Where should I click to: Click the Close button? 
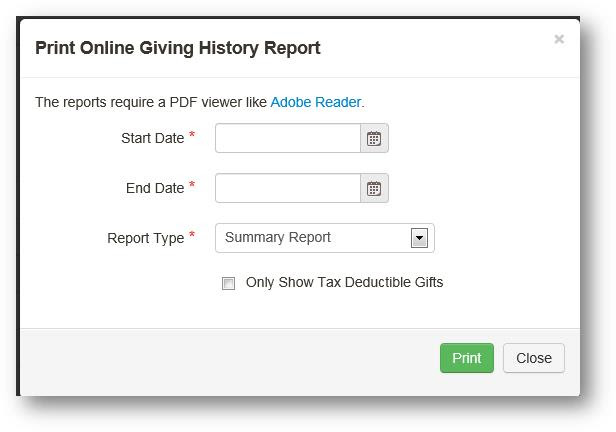pos(534,358)
